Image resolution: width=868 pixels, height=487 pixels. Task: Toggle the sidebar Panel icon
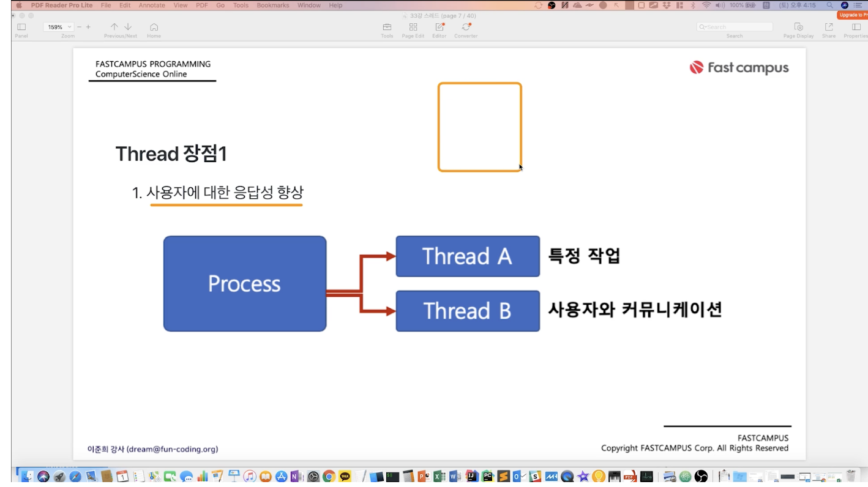pos(21,27)
